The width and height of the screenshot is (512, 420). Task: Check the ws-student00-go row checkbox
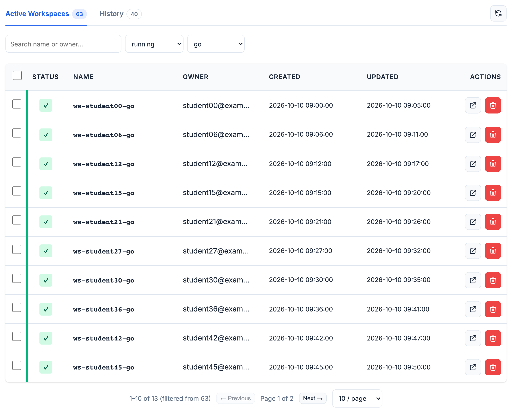point(17,104)
